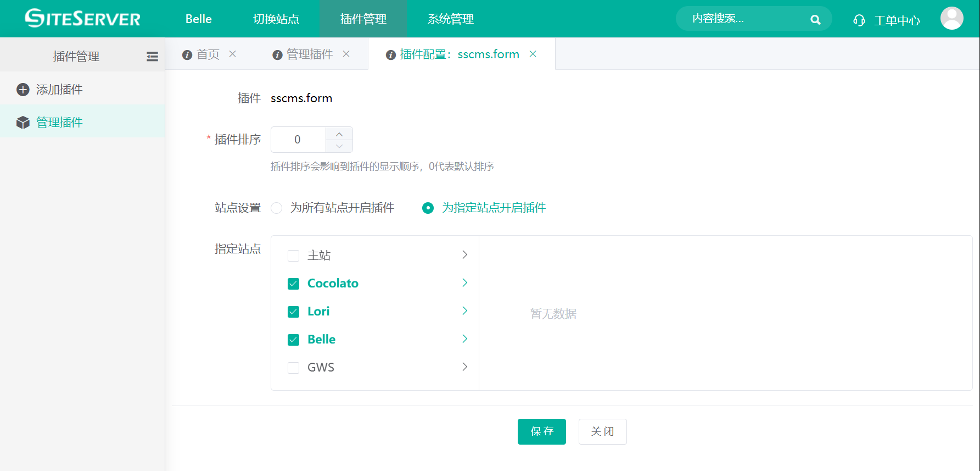Open the user avatar menu
Screen dimensions: 980x471
click(x=951, y=19)
